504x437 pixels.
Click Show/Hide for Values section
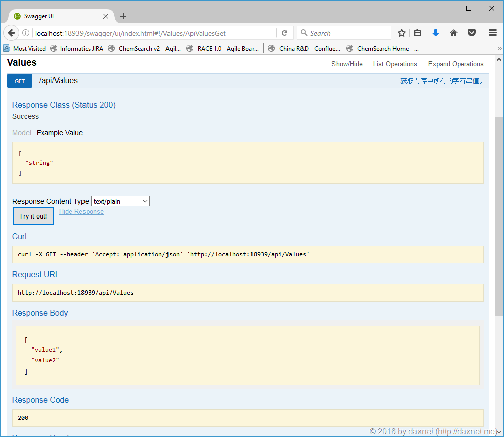[347, 64]
